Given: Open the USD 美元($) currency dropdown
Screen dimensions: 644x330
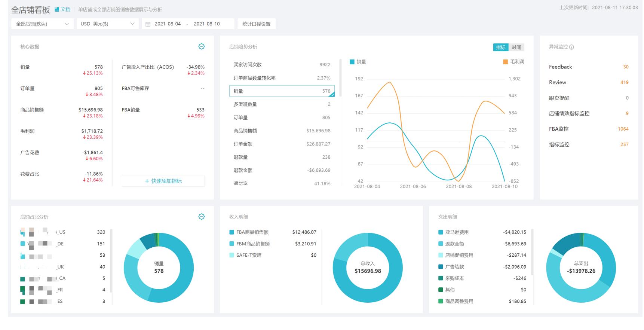Looking at the screenshot, I should pos(107,24).
